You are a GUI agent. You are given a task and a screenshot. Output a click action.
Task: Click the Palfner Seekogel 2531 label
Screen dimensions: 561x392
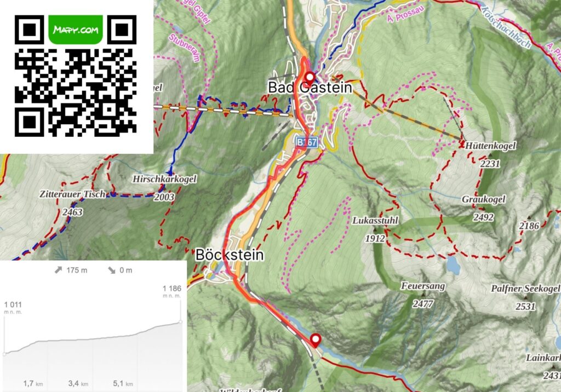click(525, 298)
